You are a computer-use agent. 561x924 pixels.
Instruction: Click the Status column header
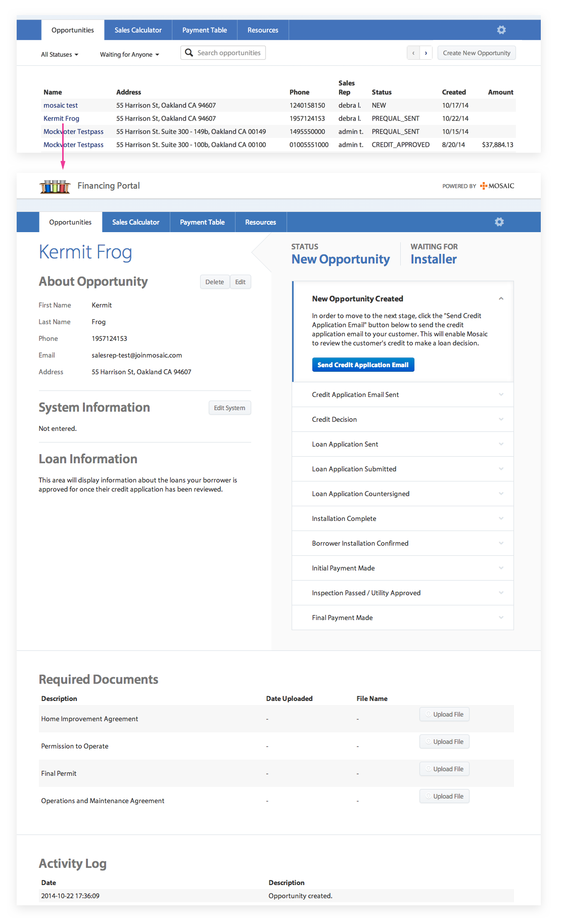pyautogui.click(x=382, y=92)
